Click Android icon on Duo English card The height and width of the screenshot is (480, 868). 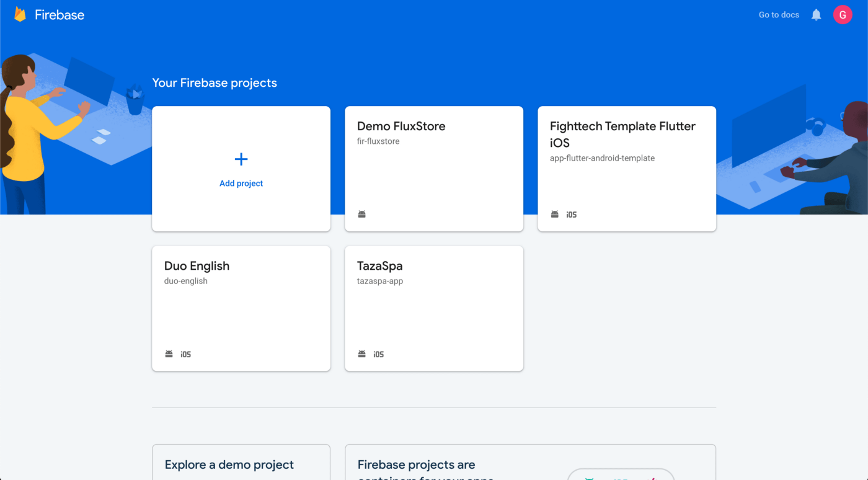point(169,354)
